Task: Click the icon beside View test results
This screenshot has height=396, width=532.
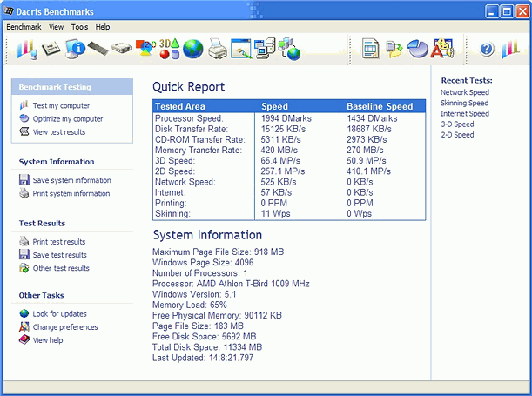Action: click(24, 131)
